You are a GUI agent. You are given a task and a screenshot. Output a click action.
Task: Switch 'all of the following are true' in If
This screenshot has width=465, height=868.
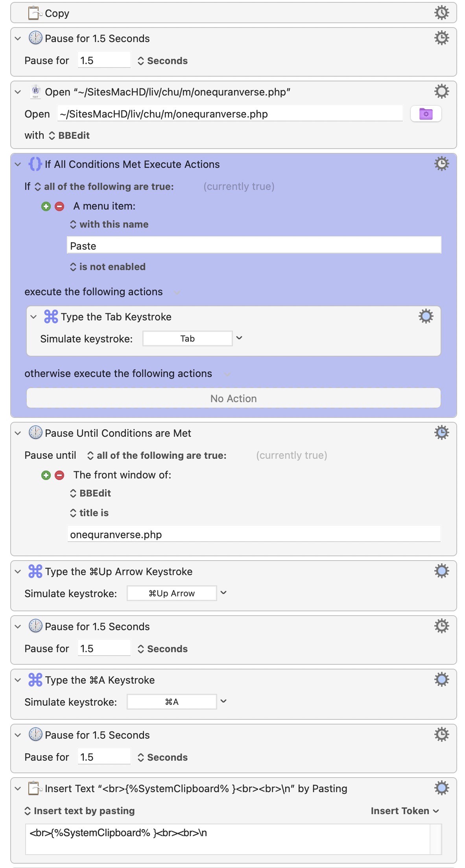(104, 187)
